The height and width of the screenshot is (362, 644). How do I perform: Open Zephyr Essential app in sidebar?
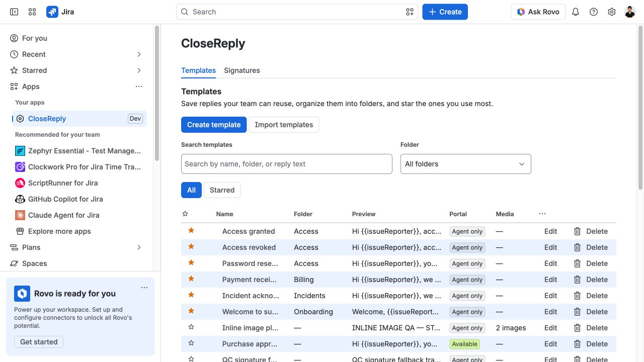tap(79, 151)
